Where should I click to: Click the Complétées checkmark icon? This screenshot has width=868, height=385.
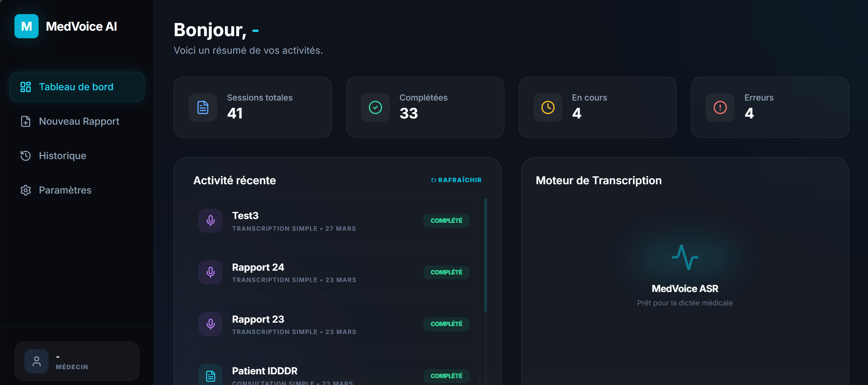(375, 107)
